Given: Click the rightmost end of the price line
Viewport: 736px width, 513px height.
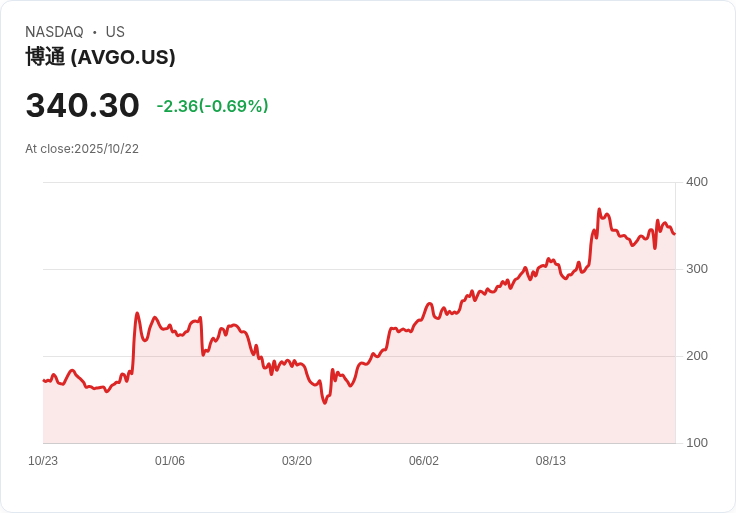Looking at the screenshot, I should (x=674, y=234).
